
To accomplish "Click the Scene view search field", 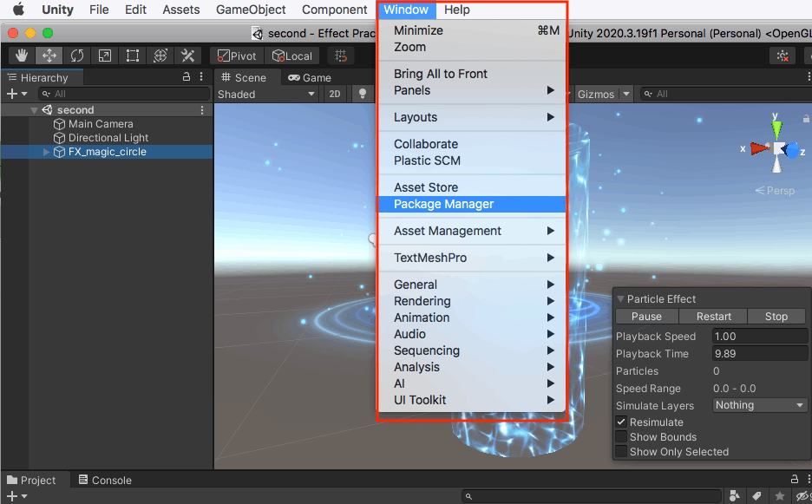I will [725, 94].
